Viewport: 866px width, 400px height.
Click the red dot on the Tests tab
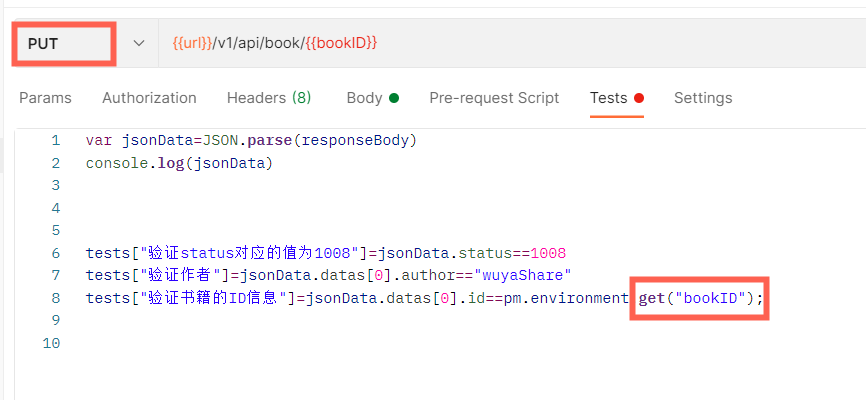(x=639, y=98)
